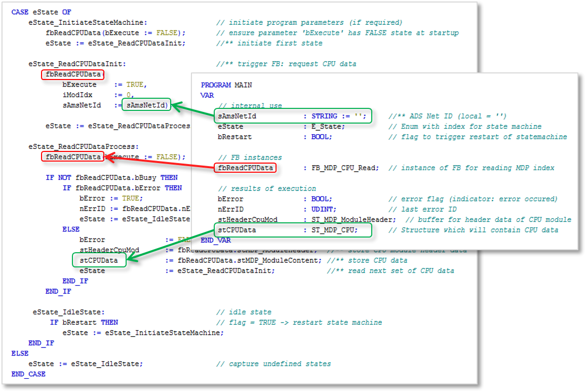Select 'eState := eState_InitiateStateMachine;' line
587x392 pixels.
coord(143,333)
